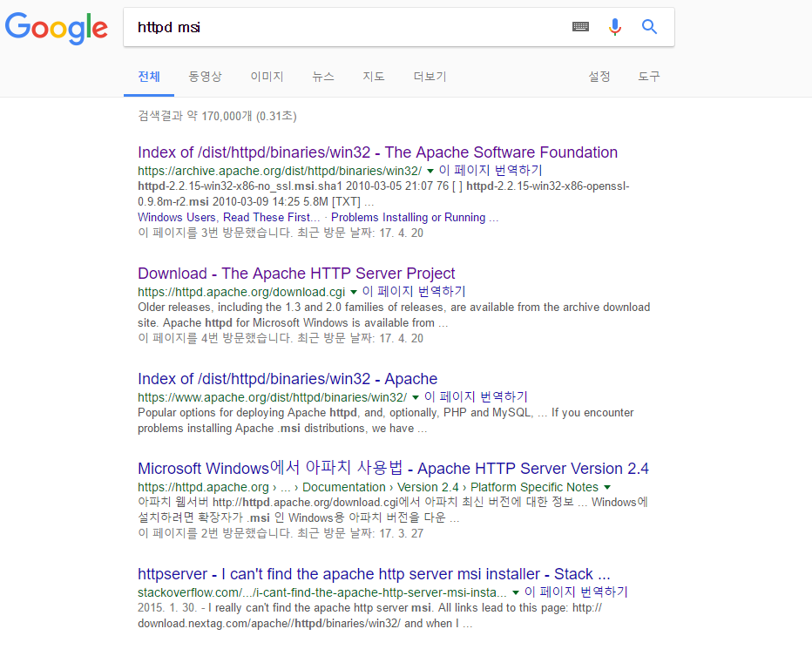Translate the archive.apache.org result page
Viewport: 812px width, 656px height.
coord(491,170)
